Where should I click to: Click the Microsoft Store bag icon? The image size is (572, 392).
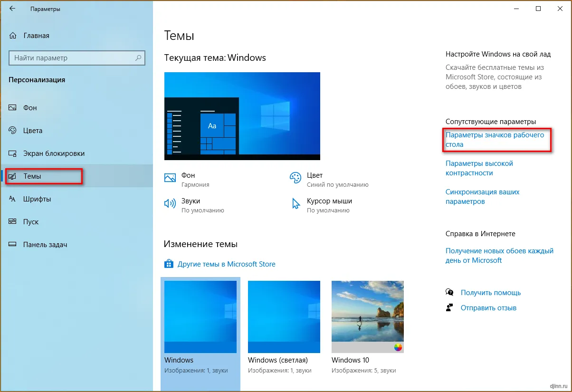(168, 264)
